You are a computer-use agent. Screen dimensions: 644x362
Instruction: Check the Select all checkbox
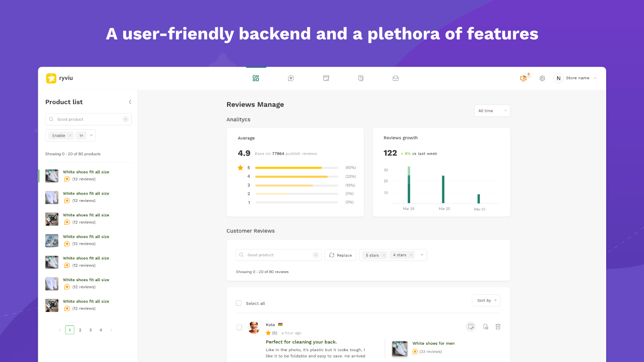(x=239, y=303)
